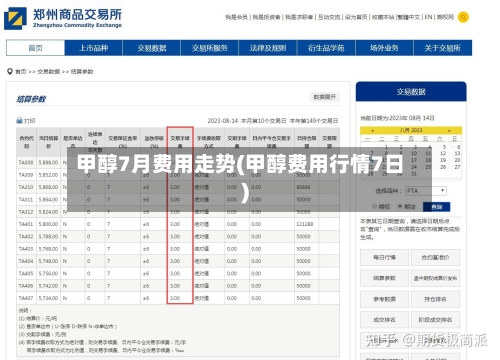Click the 设为首页 top link

356,17
